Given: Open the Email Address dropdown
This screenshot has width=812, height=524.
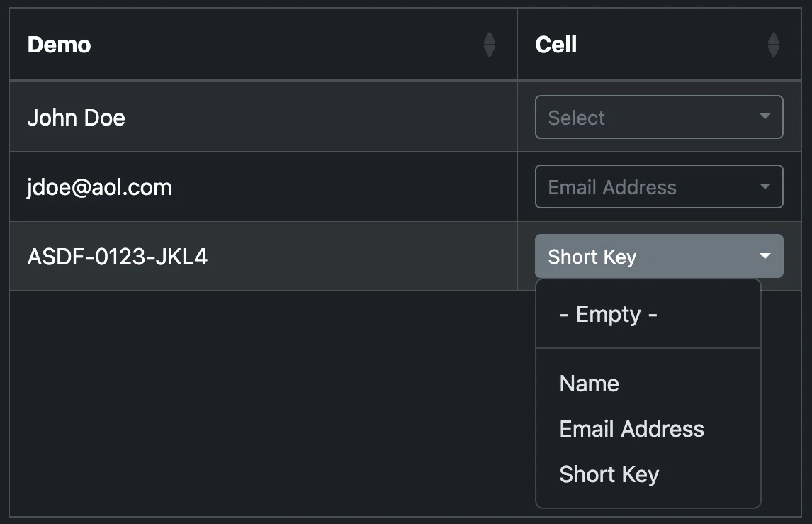Looking at the screenshot, I should (659, 186).
